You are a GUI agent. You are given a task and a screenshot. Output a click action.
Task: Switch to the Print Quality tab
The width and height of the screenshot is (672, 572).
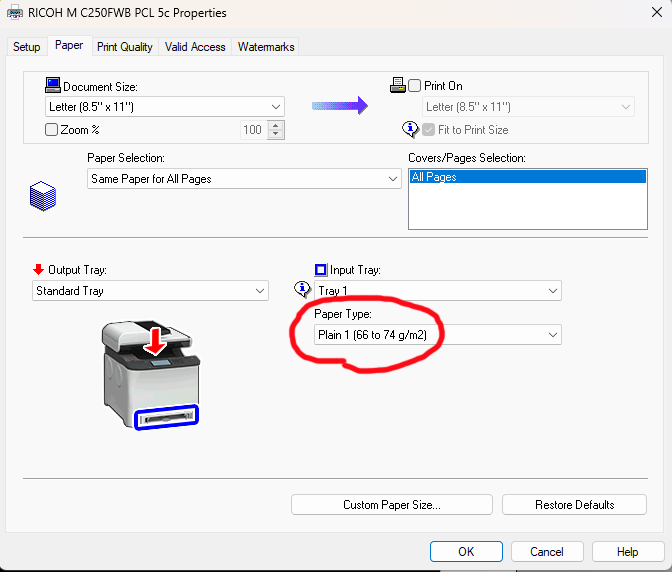click(x=125, y=47)
